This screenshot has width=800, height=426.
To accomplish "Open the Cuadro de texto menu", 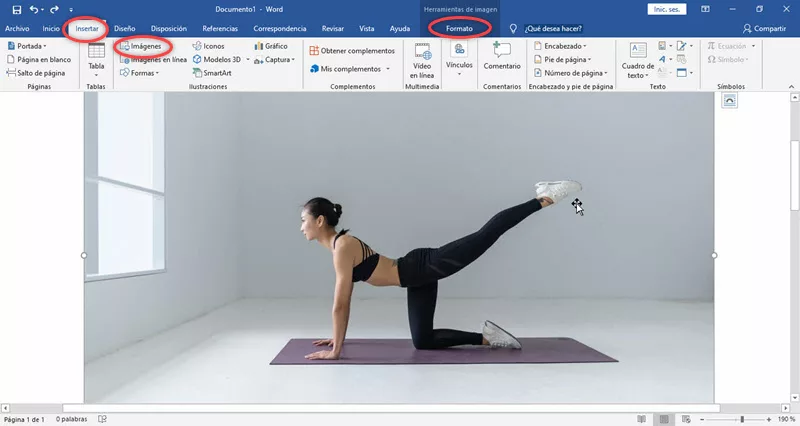I will [638, 61].
